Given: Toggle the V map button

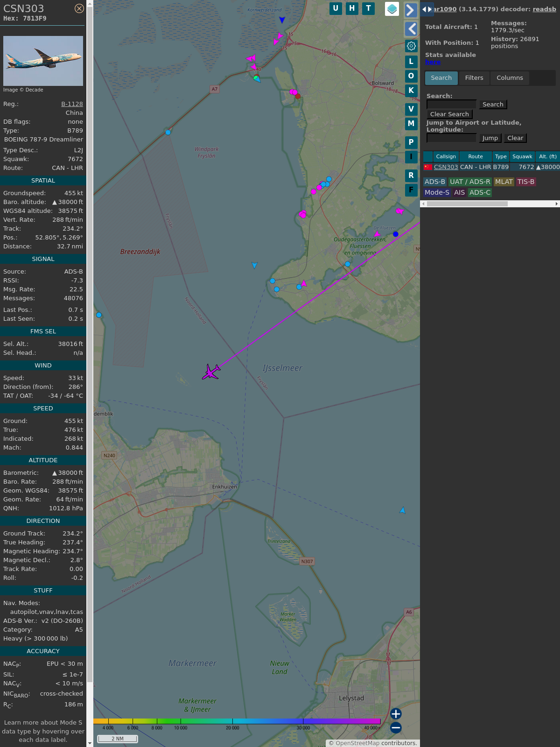Looking at the screenshot, I should (x=411, y=109).
